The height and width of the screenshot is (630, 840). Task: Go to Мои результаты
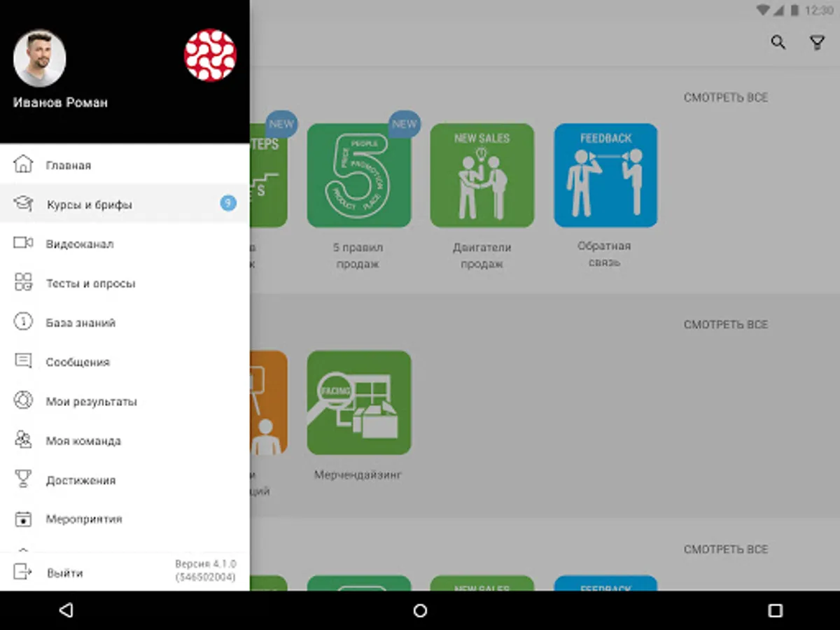click(125, 401)
